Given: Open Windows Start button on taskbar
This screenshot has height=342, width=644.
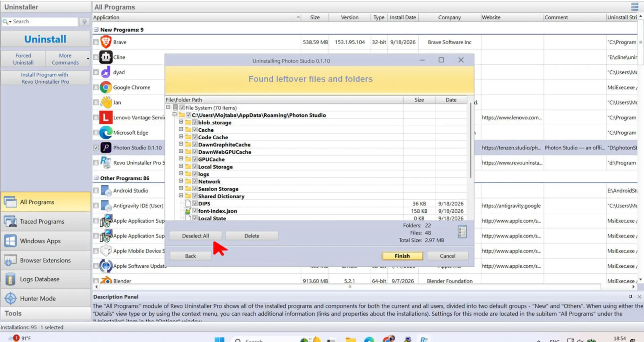Looking at the screenshot, I should point(219,340).
